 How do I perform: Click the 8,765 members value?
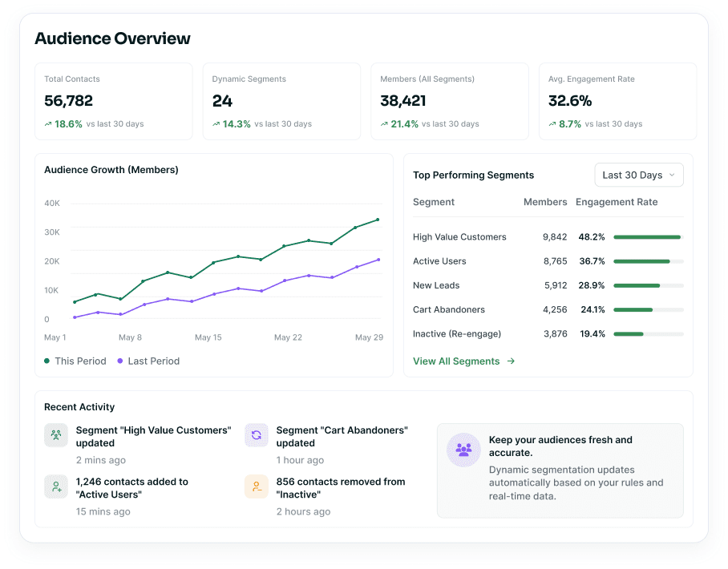[x=556, y=260]
